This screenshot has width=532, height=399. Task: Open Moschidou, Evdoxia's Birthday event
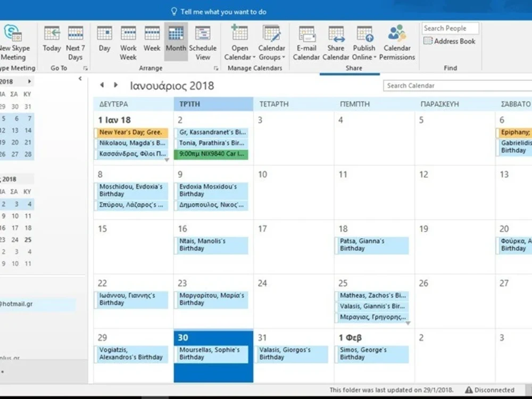coord(131,190)
